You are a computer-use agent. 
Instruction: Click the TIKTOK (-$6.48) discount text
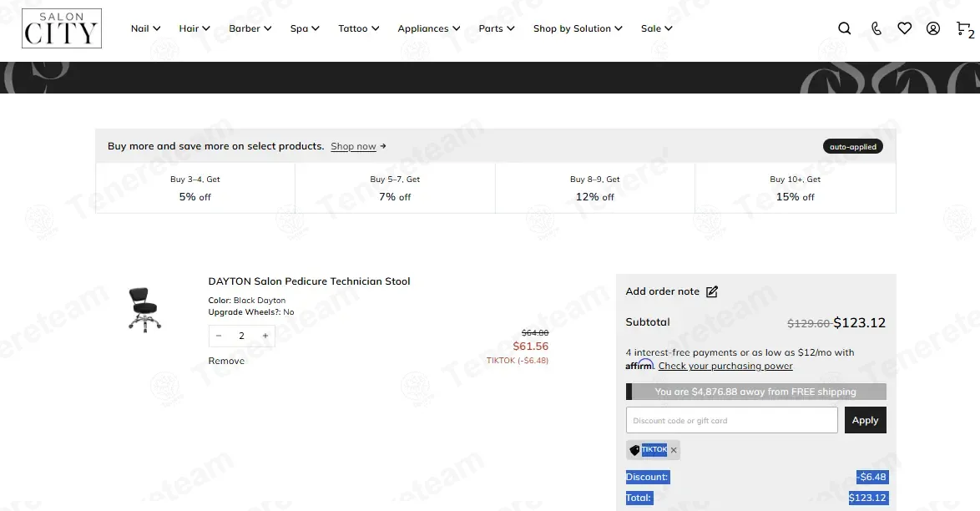pyautogui.click(x=518, y=360)
